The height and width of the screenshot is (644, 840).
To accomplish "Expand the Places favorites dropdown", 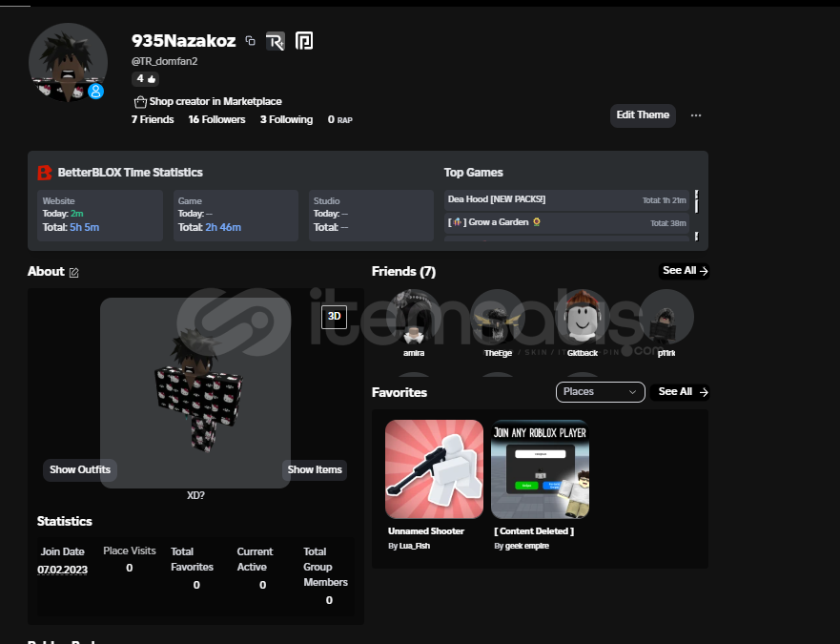I will point(600,392).
